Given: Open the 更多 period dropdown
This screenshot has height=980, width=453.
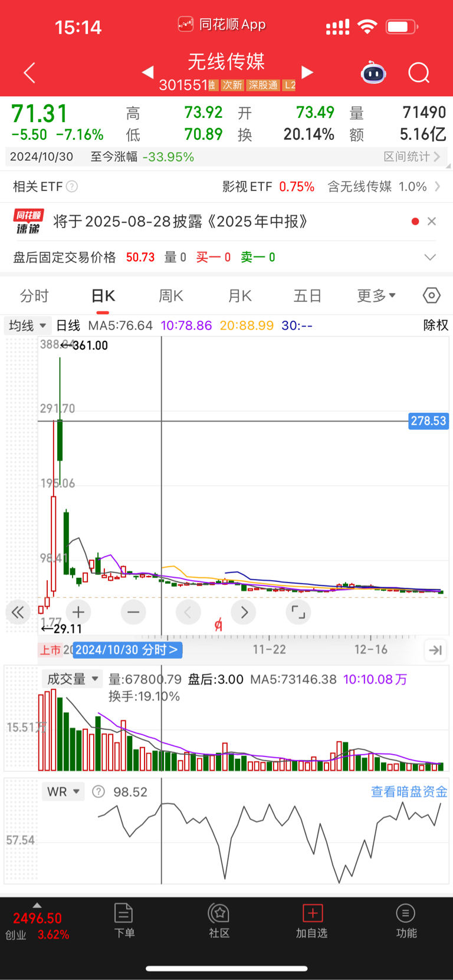Looking at the screenshot, I should pos(376,296).
